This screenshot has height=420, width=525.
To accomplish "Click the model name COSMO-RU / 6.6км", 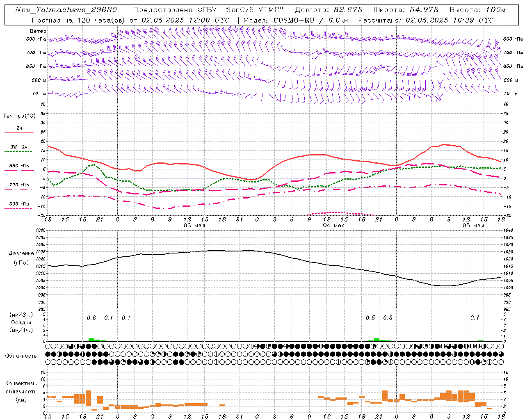I will point(311,20).
